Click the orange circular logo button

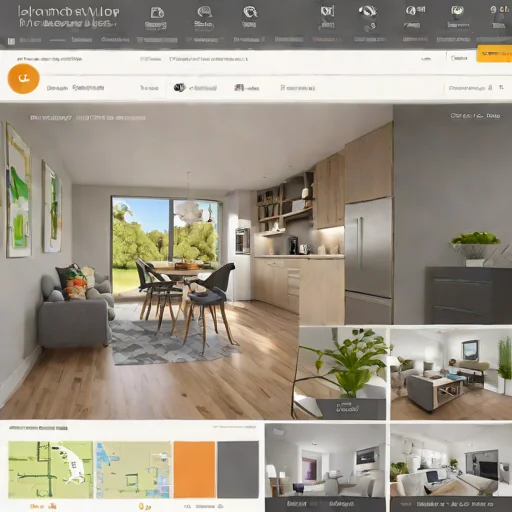pos(23,79)
